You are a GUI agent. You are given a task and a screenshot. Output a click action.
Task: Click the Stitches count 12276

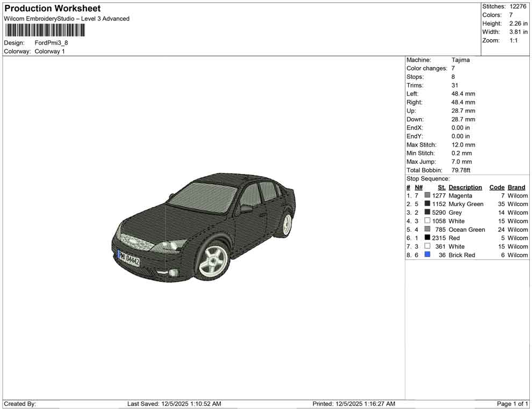518,6
